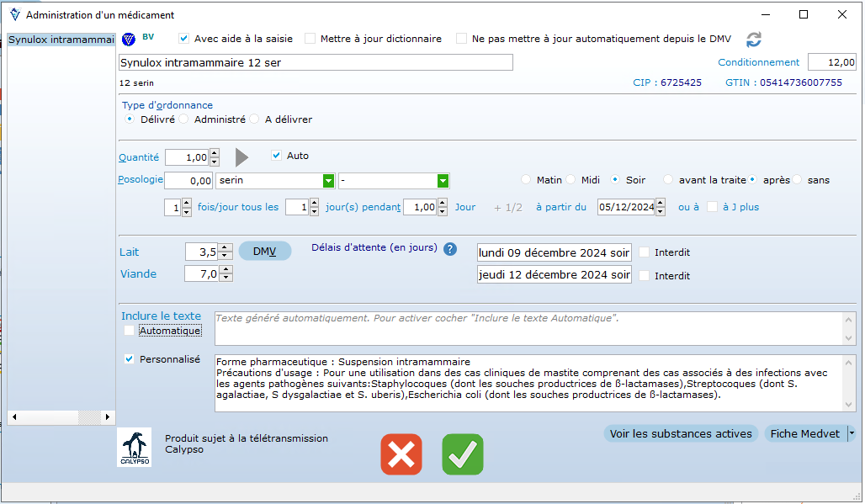Open the dash dropdown next to serin
Screen dimensions: 865x504
tap(443, 181)
